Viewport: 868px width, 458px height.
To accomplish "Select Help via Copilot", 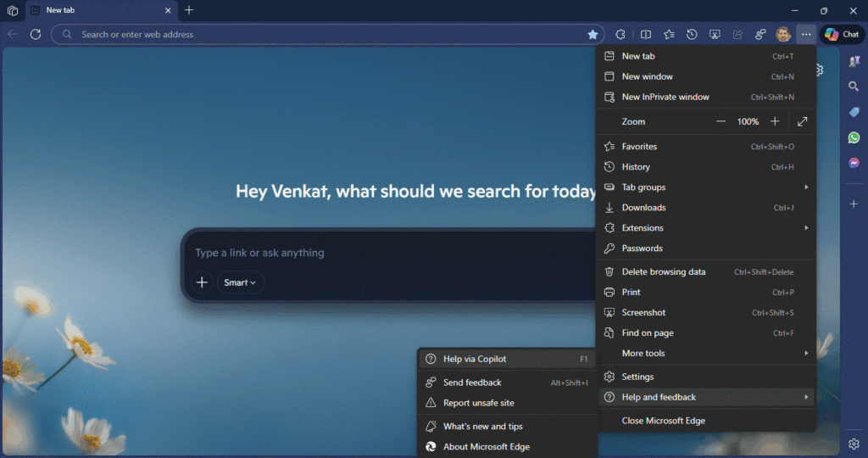I will 507,359.
